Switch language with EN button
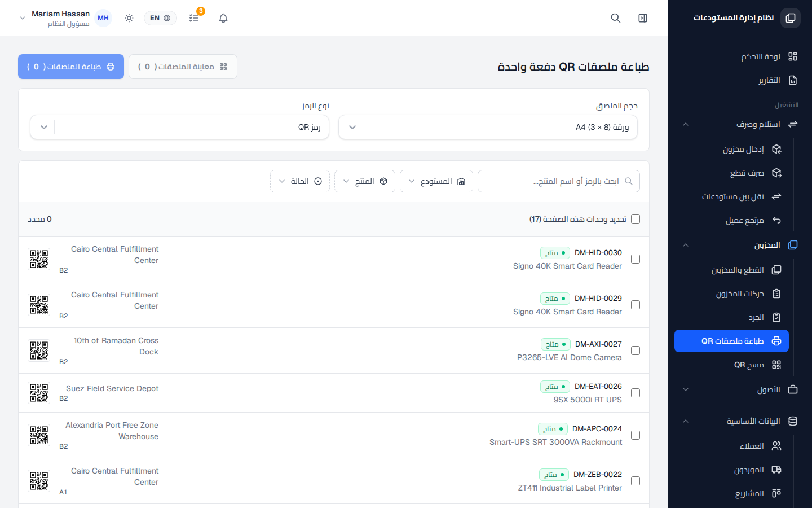This screenshot has height=508, width=812. pyautogui.click(x=160, y=18)
